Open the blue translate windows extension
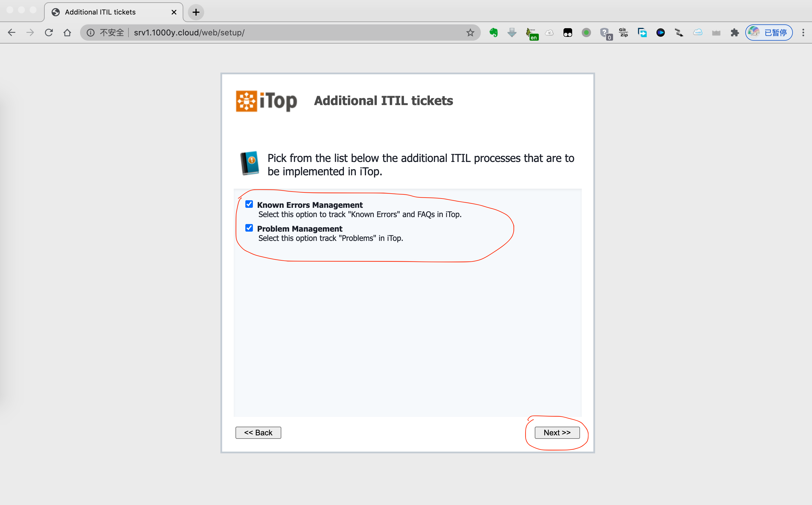Image resolution: width=812 pixels, height=505 pixels. point(642,33)
